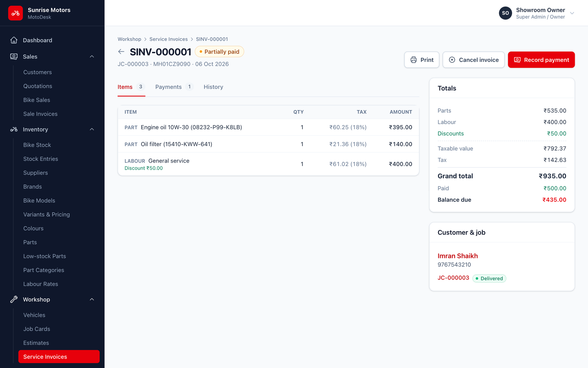Click the Engine oil 10W-30 item row

point(268,127)
